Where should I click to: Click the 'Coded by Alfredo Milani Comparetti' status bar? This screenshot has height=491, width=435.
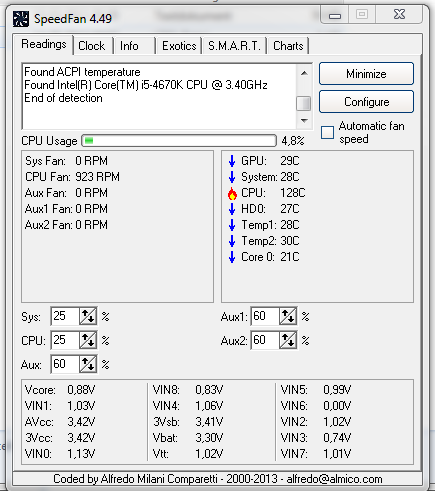click(217, 479)
